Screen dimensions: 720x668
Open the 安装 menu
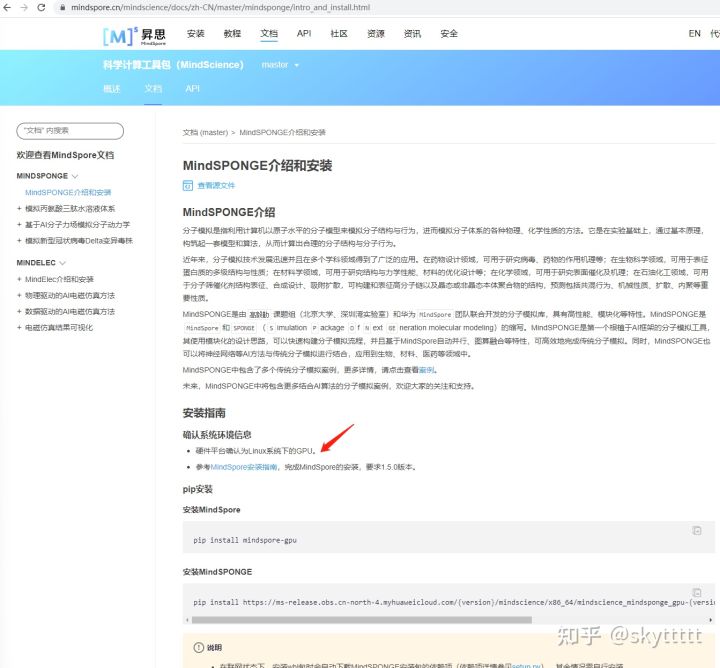pos(196,34)
